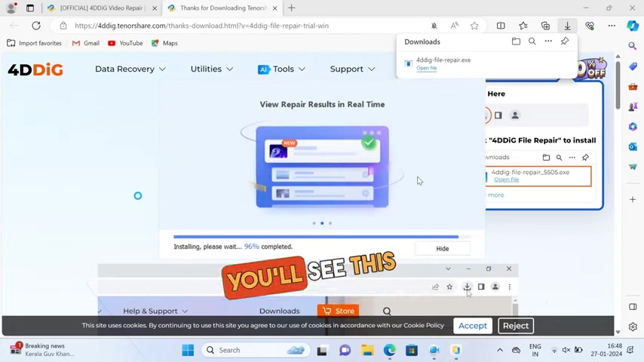Open Read aloud icon in address bar
This screenshot has width=644, height=362.
click(x=454, y=26)
